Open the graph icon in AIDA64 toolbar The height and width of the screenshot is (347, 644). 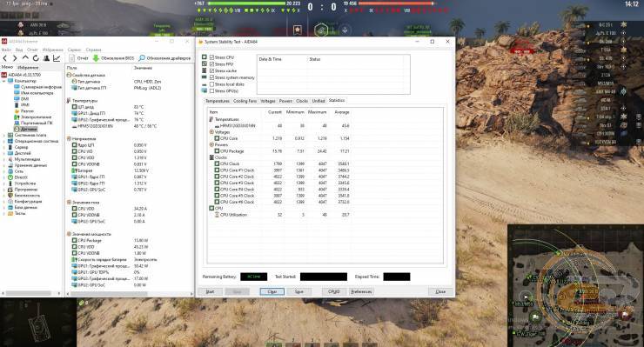point(57,58)
